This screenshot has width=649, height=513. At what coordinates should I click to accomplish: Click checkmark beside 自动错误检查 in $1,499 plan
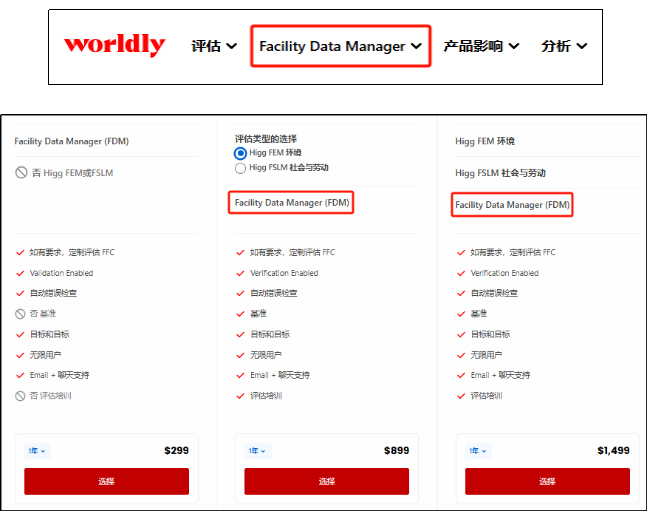click(x=461, y=294)
